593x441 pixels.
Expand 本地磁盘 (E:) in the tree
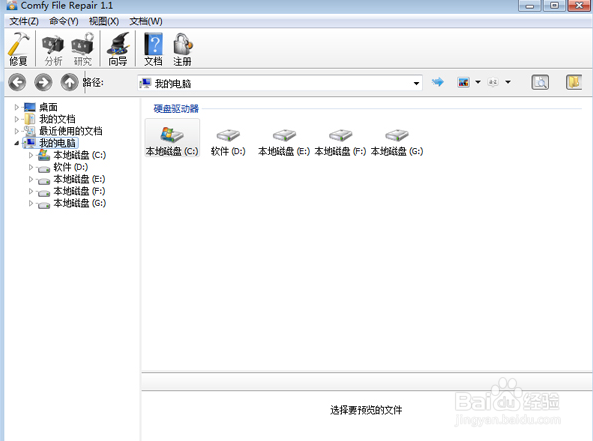pyautogui.click(x=31, y=179)
